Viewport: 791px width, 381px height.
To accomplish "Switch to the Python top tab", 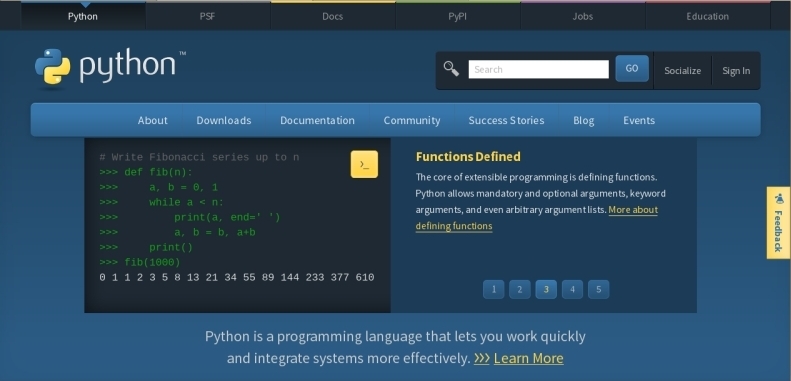I will [83, 16].
